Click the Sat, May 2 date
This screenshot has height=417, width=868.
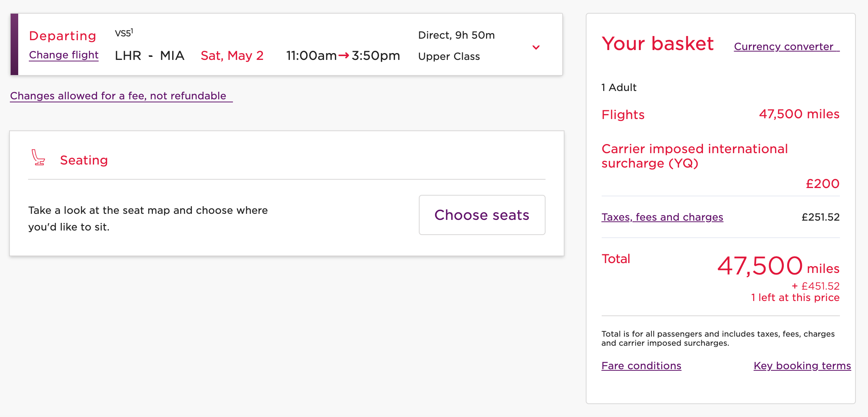point(232,56)
